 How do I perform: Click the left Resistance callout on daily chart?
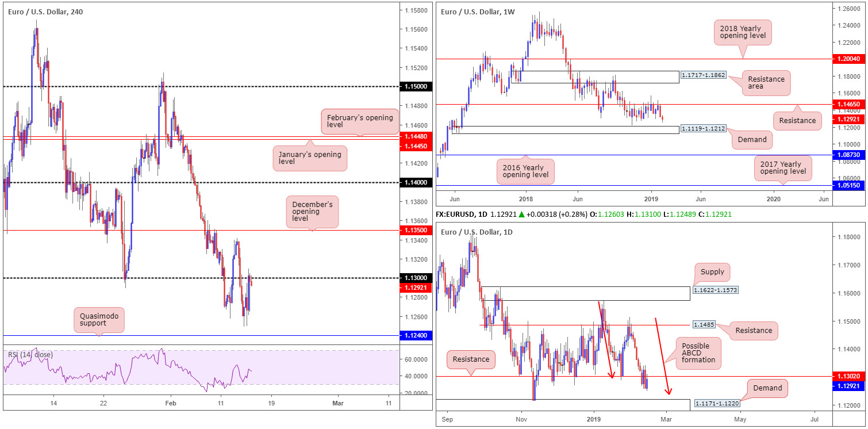[x=471, y=359]
